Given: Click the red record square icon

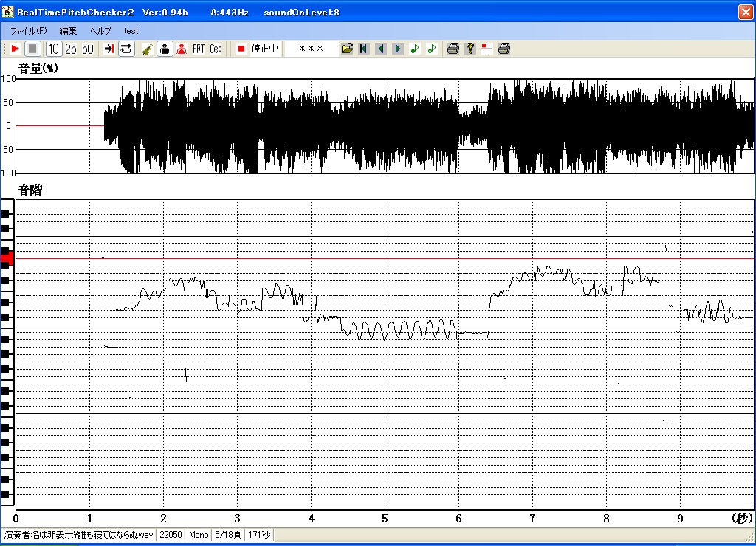Looking at the screenshot, I should pos(241,49).
